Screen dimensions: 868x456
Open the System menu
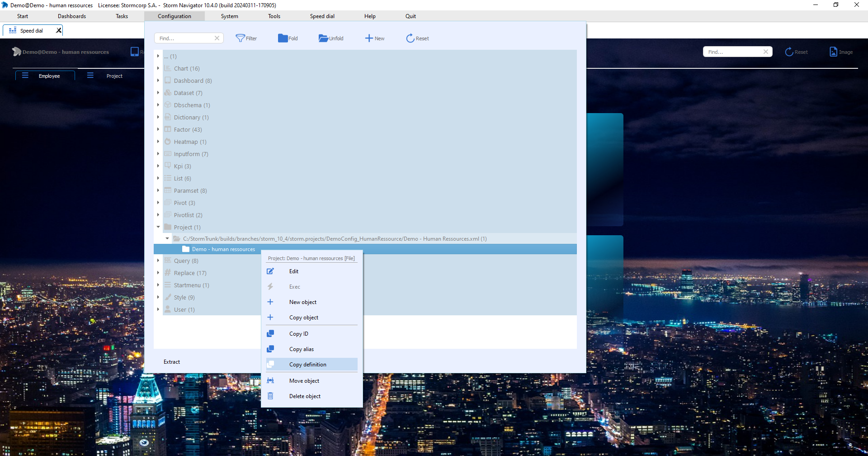point(229,16)
